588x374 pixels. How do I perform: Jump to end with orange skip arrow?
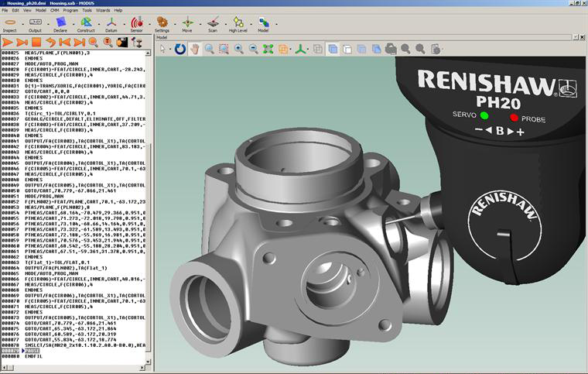click(x=79, y=43)
